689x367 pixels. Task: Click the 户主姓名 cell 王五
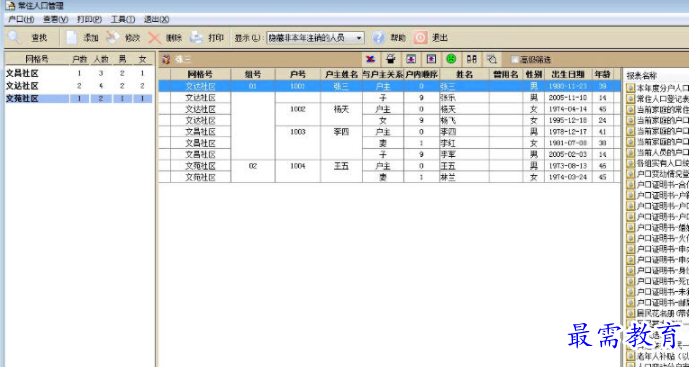point(341,166)
